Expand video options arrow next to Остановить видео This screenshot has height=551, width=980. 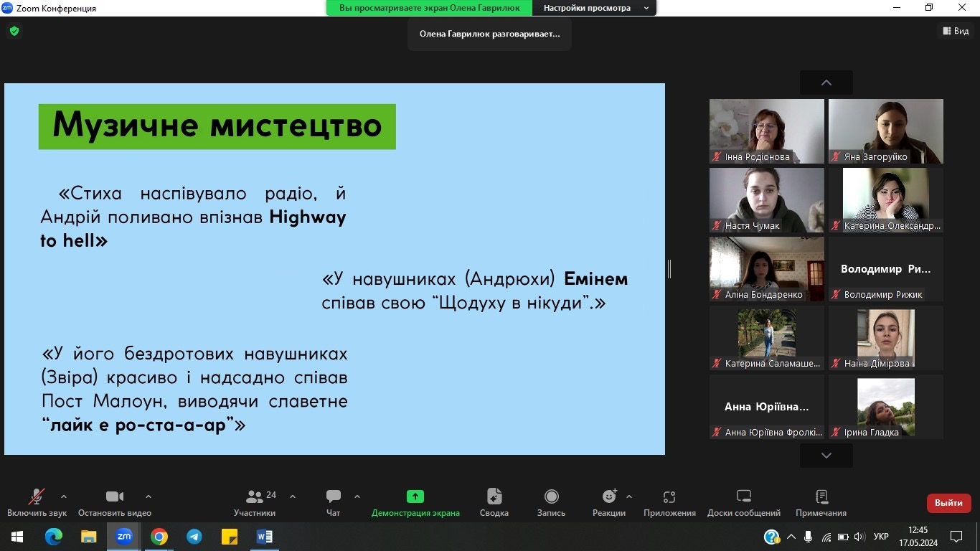149,496
